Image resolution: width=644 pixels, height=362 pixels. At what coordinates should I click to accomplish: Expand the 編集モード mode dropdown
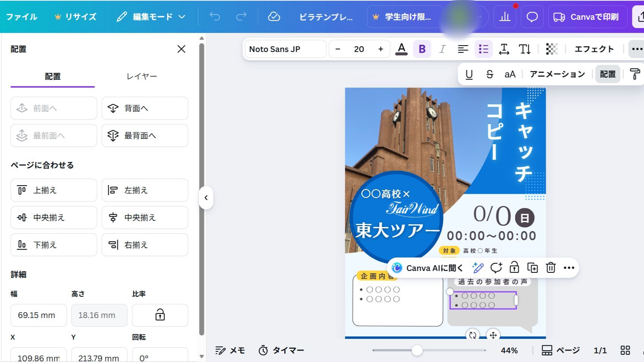(x=182, y=16)
